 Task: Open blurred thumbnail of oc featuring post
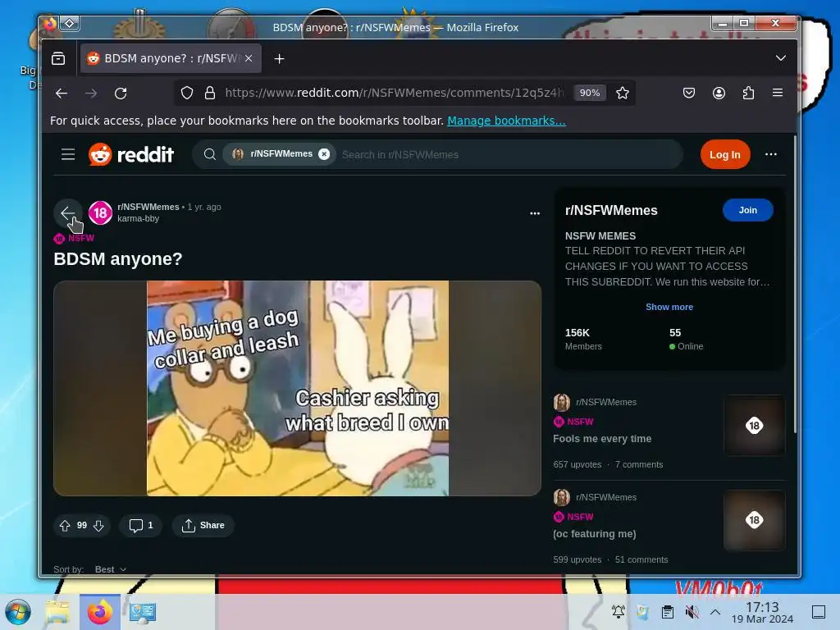coord(755,520)
